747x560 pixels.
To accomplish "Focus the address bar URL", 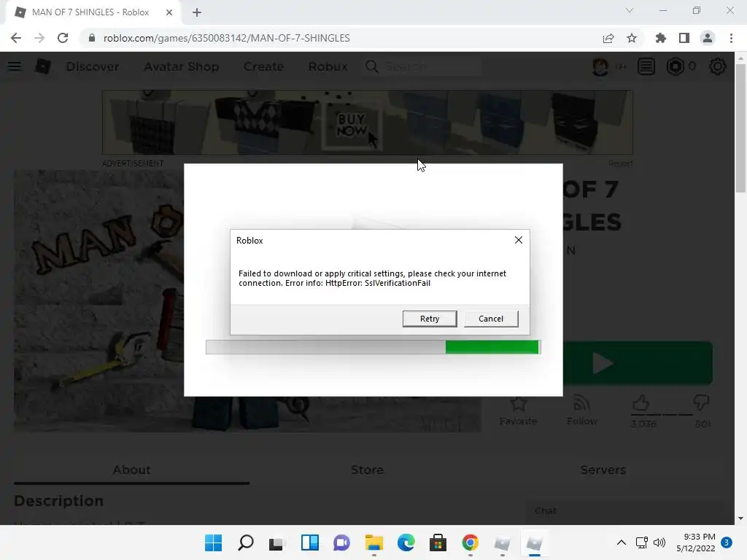I will click(x=227, y=38).
